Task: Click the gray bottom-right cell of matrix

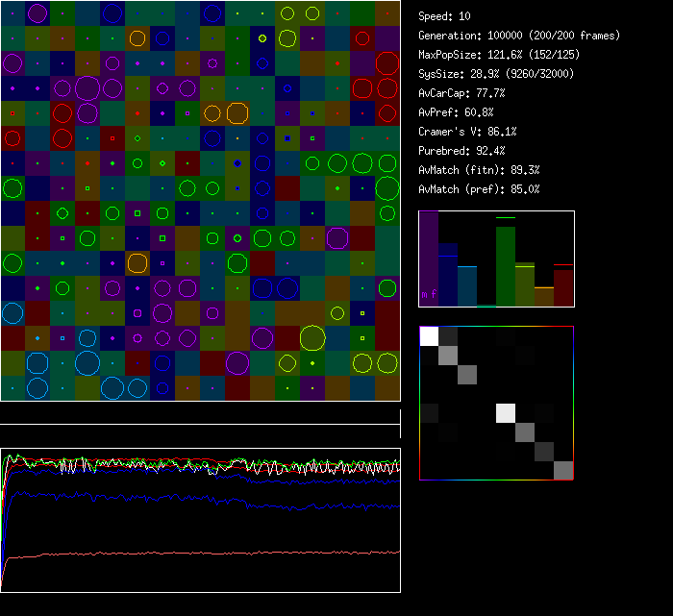Action: (563, 470)
